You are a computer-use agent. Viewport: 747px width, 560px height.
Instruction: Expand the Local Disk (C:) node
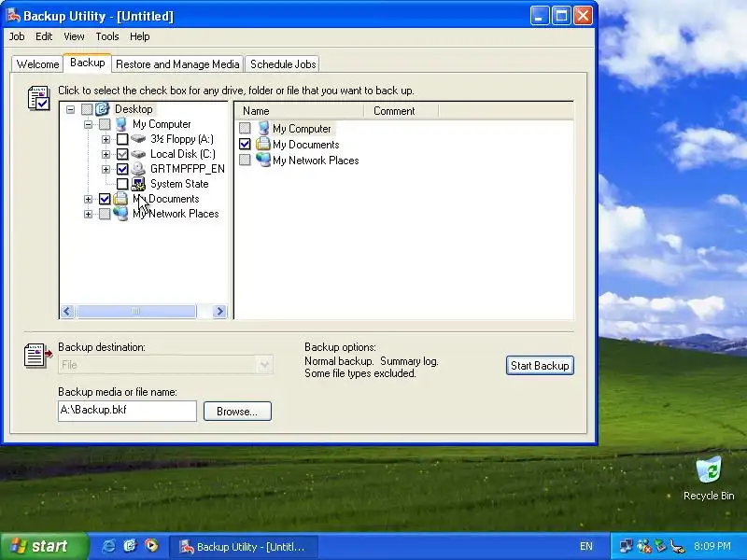tap(106, 154)
